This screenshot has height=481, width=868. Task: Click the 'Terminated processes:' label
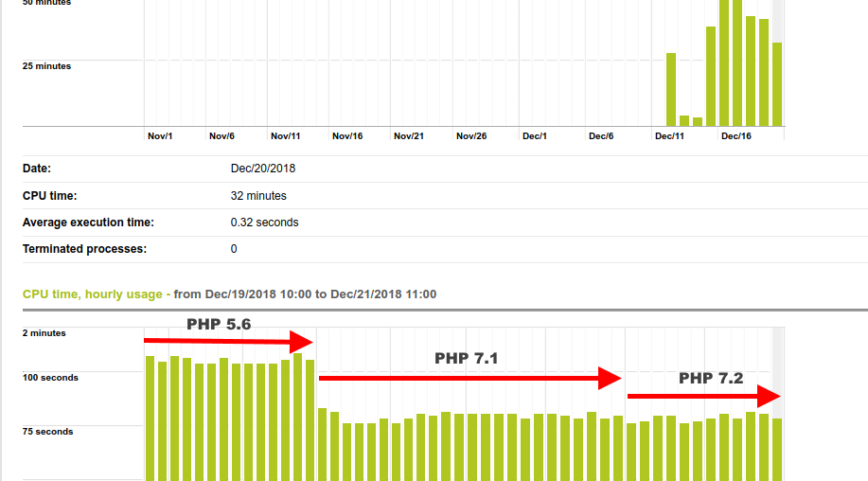point(84,249)
